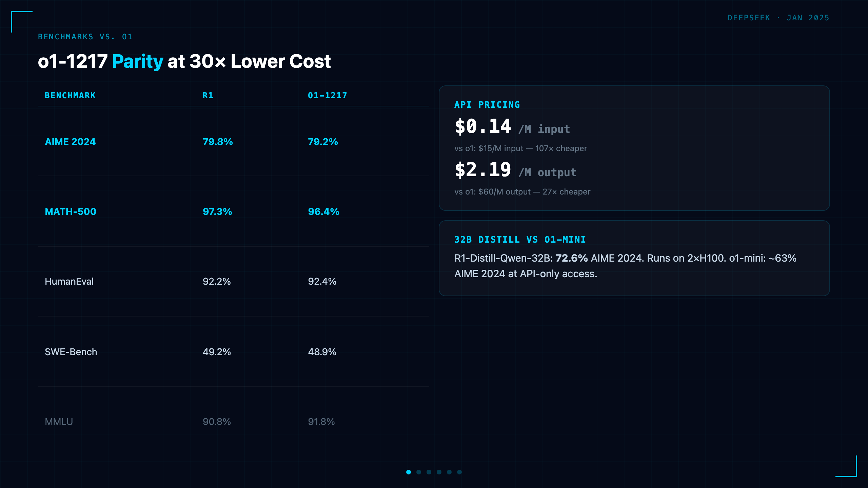Select the MATH-500 row label
The height and width of the screenshot is (488, 868).
(71, 211)
